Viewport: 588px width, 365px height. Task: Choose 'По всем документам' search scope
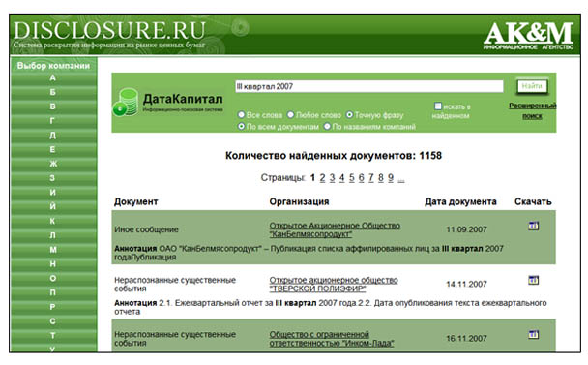click(x=242, y=126)
